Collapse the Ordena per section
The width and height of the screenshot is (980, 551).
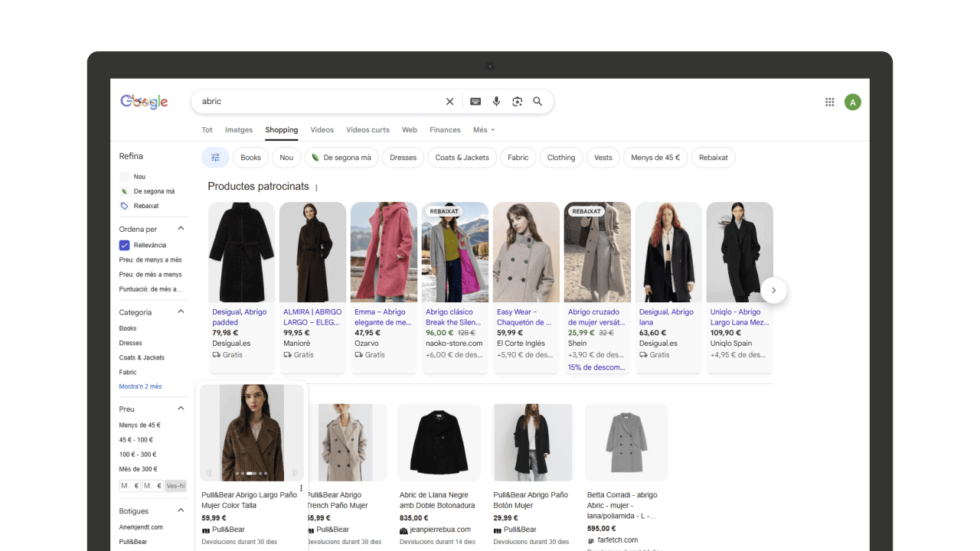181,229
